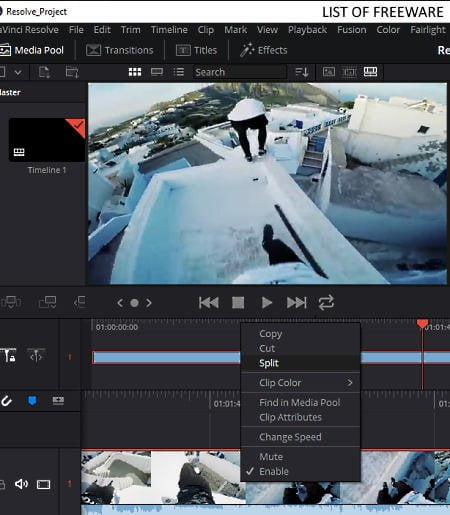The height and width of the screenshot is (515, 450).
Task: Click the import media folder icon
Action: [x=72, y=72]
